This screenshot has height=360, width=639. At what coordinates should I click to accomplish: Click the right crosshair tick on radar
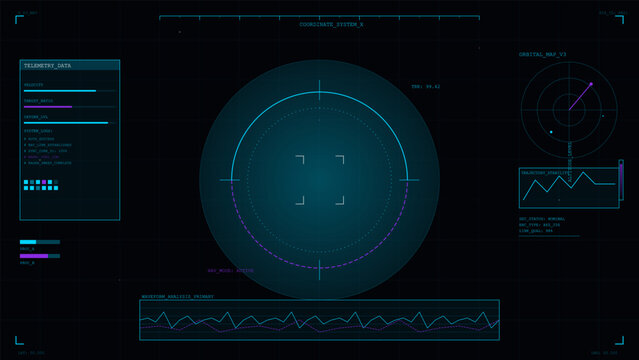(409, 180)
